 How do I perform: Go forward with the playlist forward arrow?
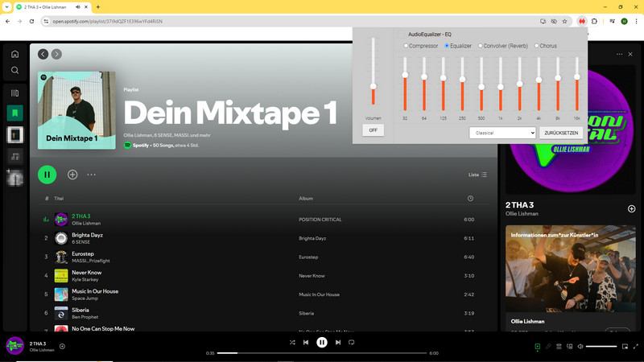click(x=56, y=54)
